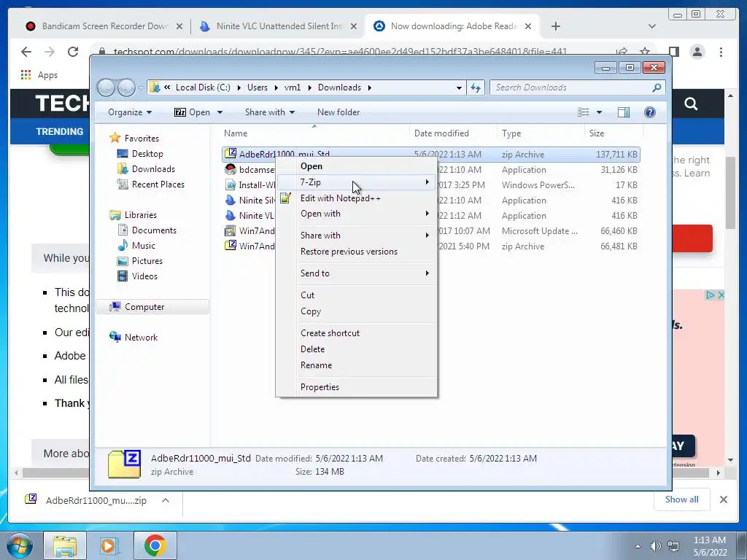The width and height of the screenshot is (747, 560).
Task: Open Downloads in Favorites sidebar
Action: pyautogui.click(x=153, y=169)
